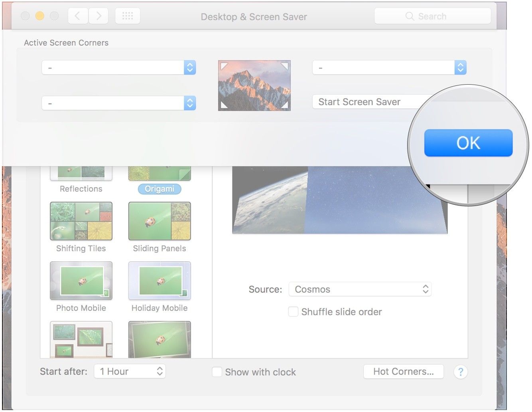Select the Shifting Tiles screen saver

click(81, 221)
